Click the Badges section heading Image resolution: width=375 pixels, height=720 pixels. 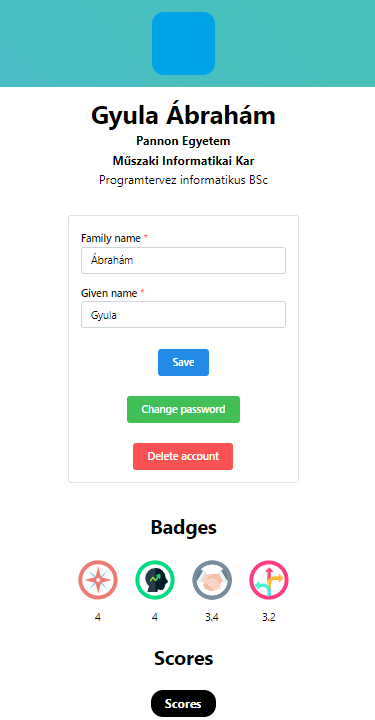[x=184, y=528]
